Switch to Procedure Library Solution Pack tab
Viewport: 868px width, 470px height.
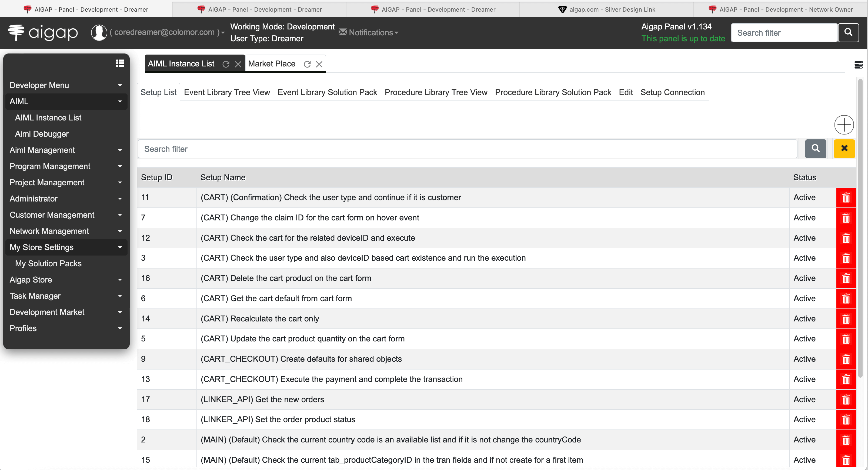553,92
